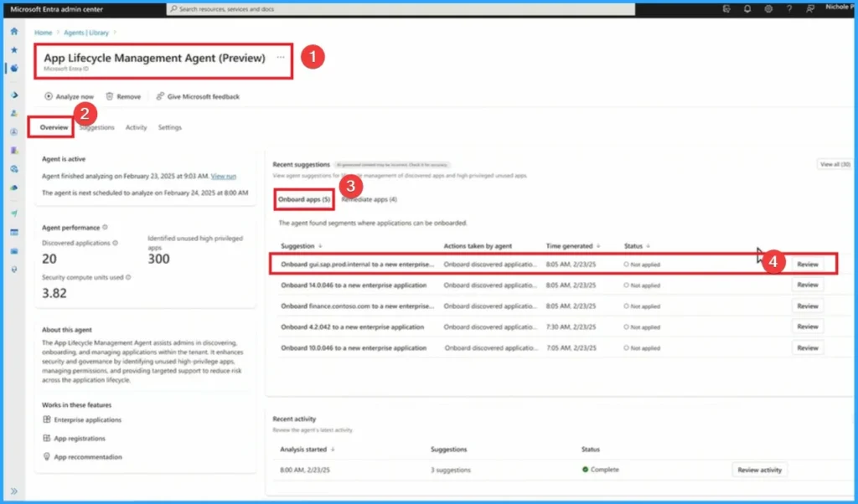Open the Remediate apps (4) tab
858x504 pixels.
pos(370,199)
